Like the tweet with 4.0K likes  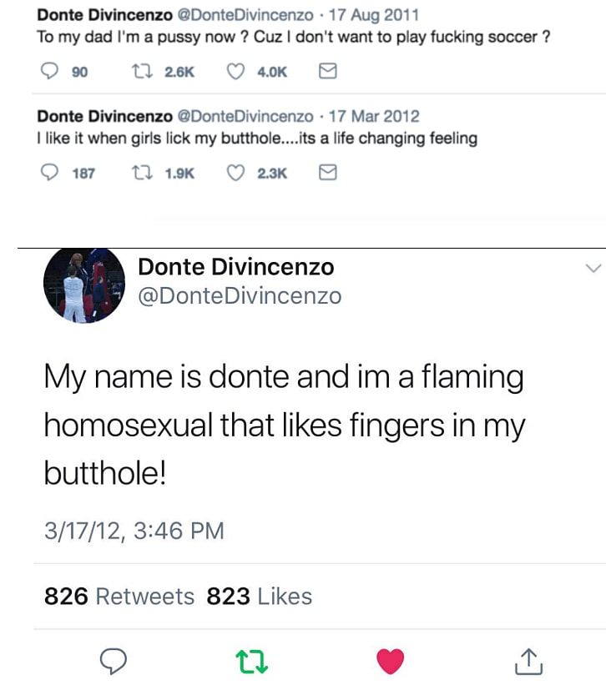236,73
